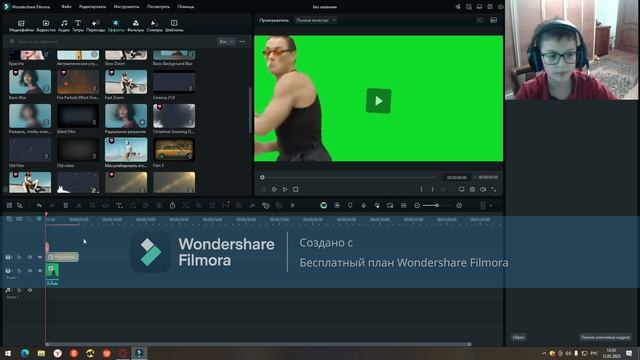
Task: Take a snapshot with the camera icon
Action: pyautogui.click(x=472, y=189)
